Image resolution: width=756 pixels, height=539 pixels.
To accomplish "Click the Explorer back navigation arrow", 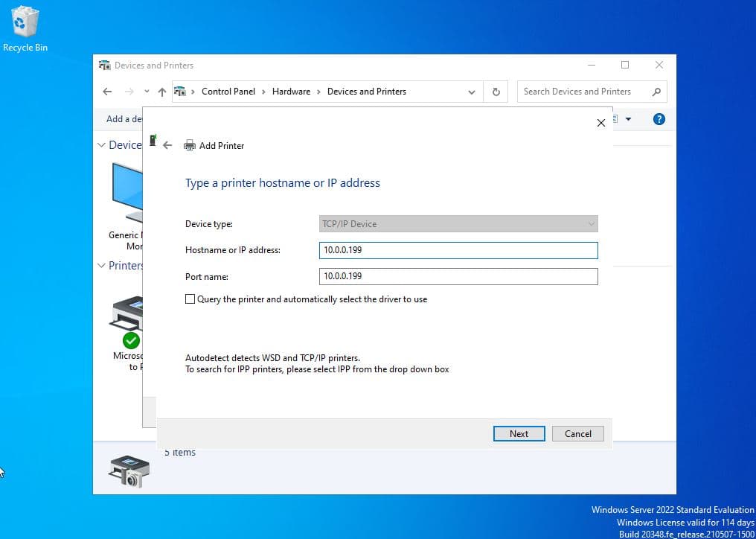I will 107,92.
